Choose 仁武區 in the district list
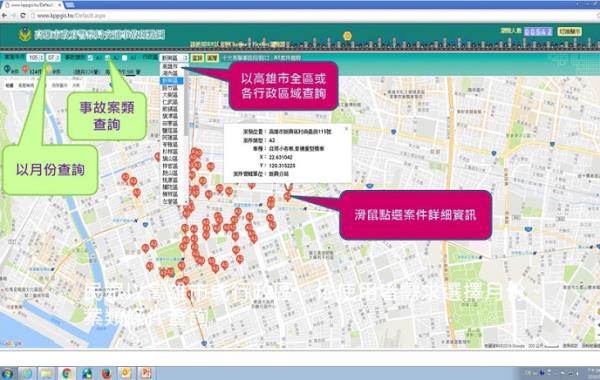The height and width of the screenshot is (380, 600). point(171,102)
